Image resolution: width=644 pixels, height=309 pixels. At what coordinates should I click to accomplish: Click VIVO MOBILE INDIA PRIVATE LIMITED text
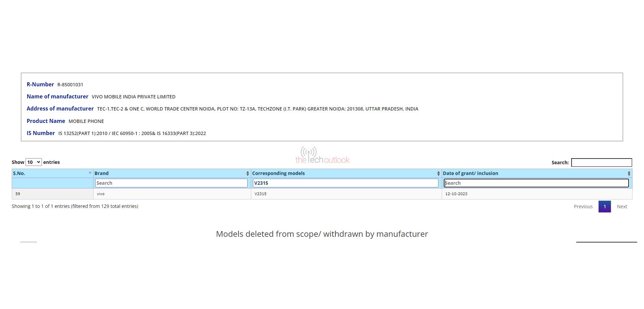(x=133, y=97)
